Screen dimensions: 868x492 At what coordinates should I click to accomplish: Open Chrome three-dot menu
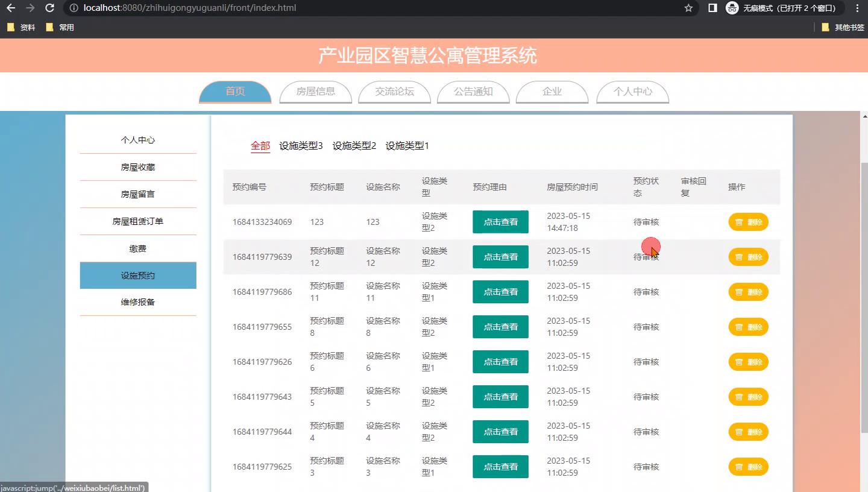pyautogui.click(x=857, y=8)
